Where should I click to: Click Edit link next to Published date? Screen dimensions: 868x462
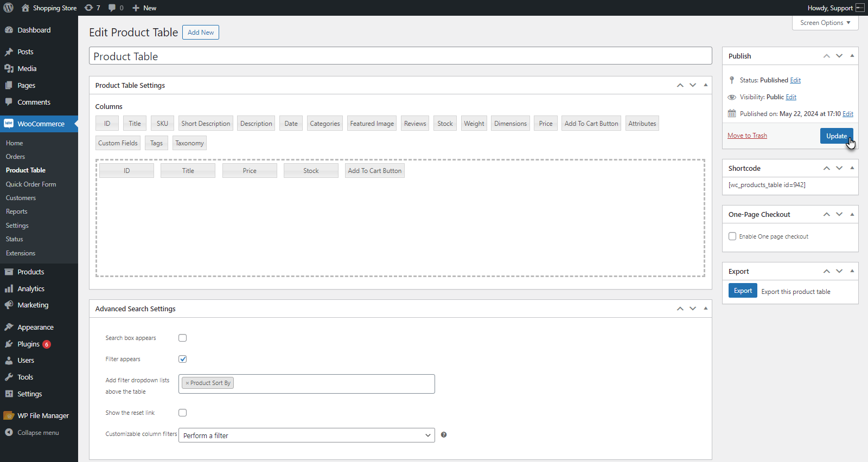[x=848, y=114]
